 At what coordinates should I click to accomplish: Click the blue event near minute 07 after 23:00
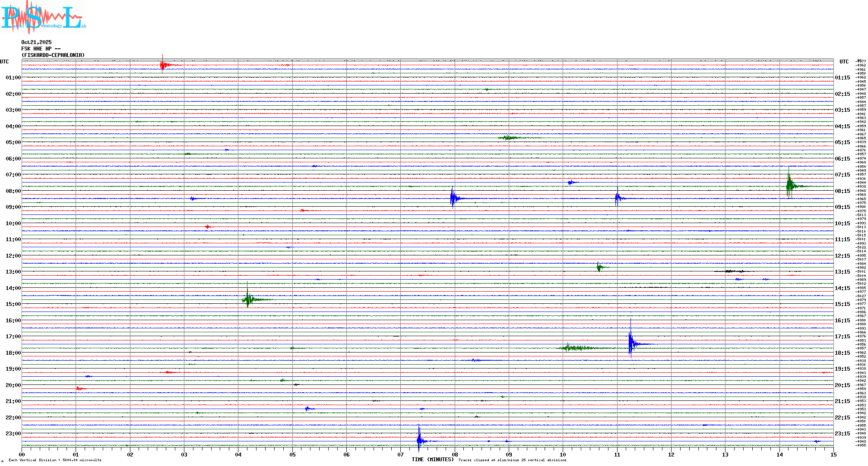click(x=419, y=441)
